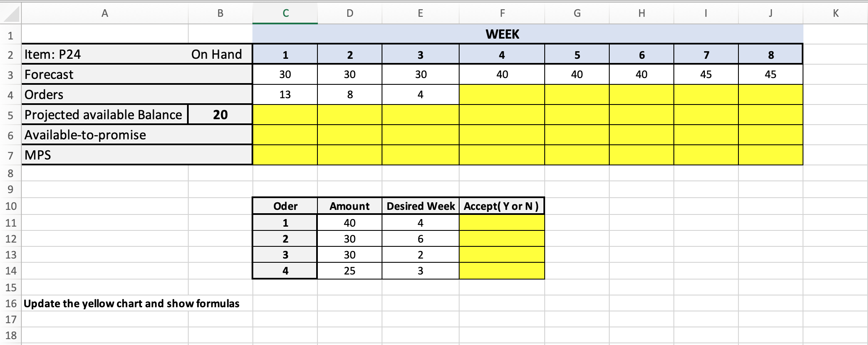Select row 10 header
This screenshot has width=868, height=345.
(x=11, y=206)
